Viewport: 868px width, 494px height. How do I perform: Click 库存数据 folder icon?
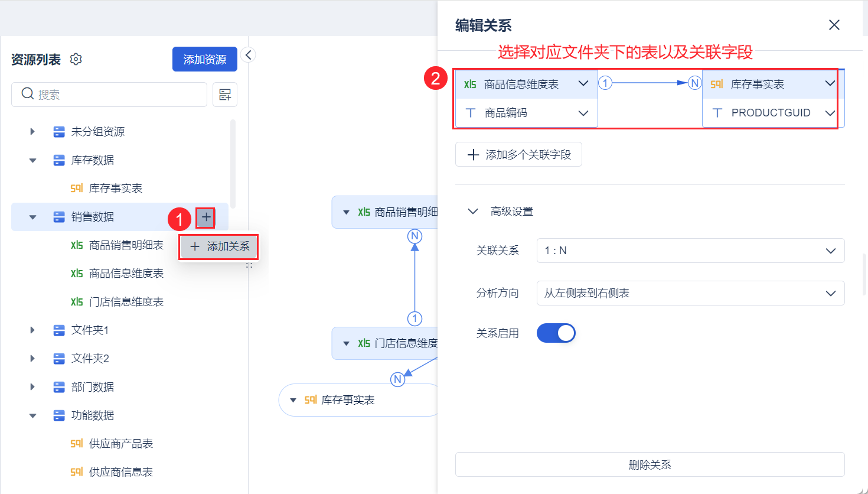pos(59,160)
